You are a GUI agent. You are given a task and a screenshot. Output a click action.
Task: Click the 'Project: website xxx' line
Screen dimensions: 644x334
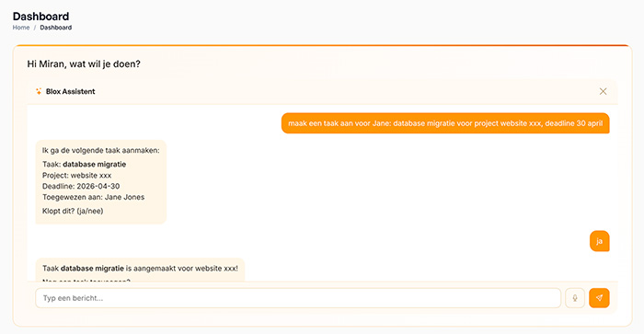click(76, 176)
